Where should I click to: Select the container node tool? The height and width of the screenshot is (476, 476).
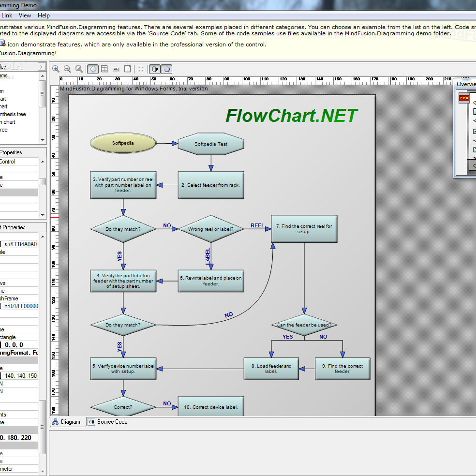127,69
